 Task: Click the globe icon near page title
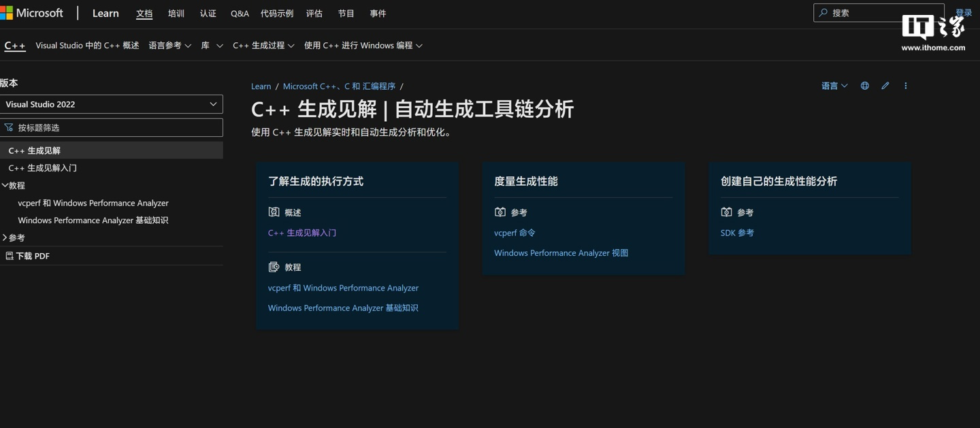coord(864,86)
